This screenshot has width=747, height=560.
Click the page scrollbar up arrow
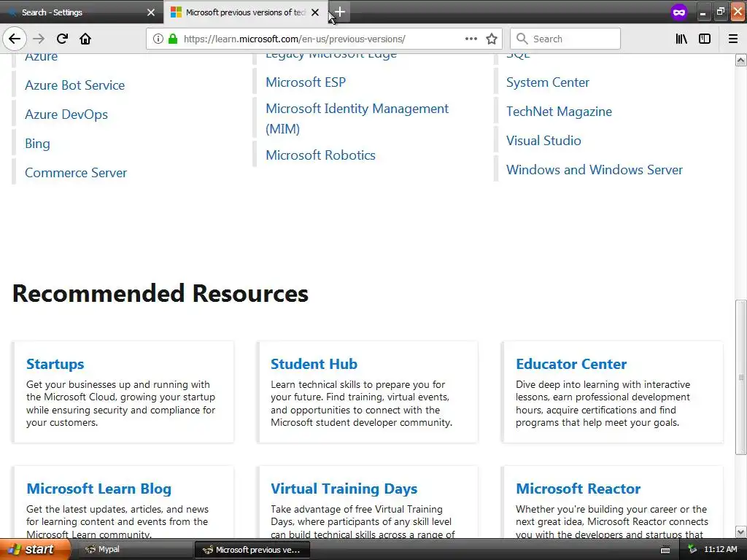[741, 60]
